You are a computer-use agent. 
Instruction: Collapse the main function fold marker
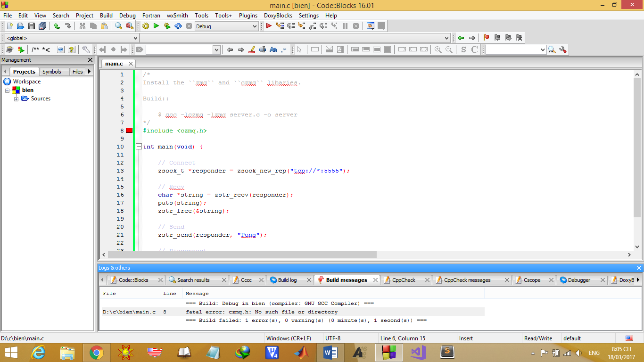[139, 147]
